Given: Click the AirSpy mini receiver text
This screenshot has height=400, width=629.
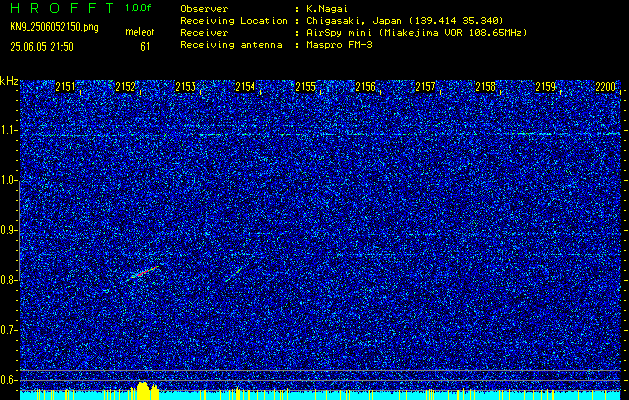Looking at the screenshot, I should 416,33.
